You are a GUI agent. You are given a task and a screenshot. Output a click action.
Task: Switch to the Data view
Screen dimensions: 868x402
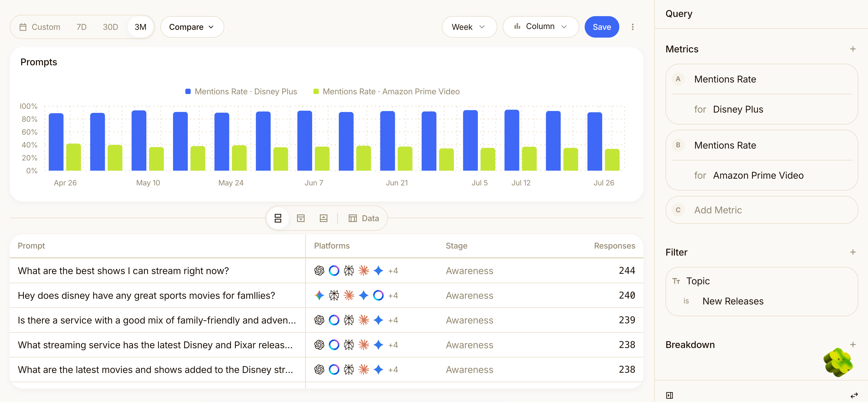[364, 218]
